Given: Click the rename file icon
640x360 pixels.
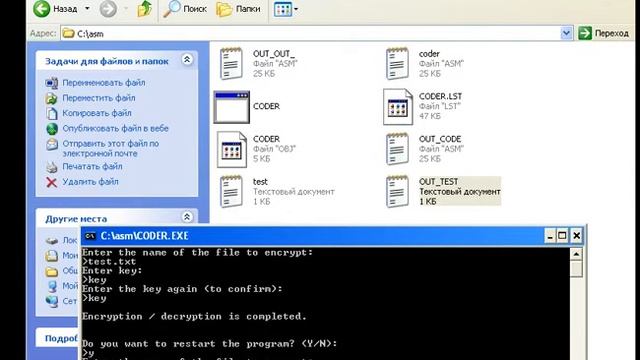Looking at the screenshot, I should [51, 83].
